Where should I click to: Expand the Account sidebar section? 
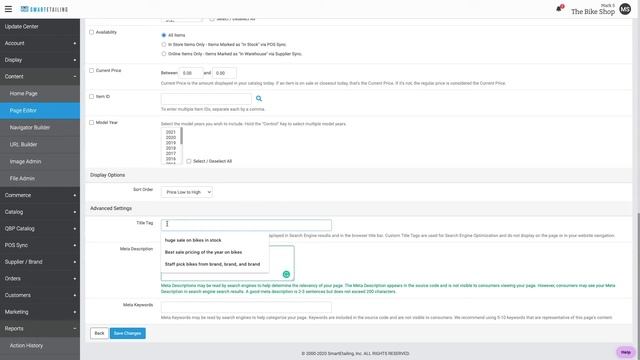click(40, 43)
